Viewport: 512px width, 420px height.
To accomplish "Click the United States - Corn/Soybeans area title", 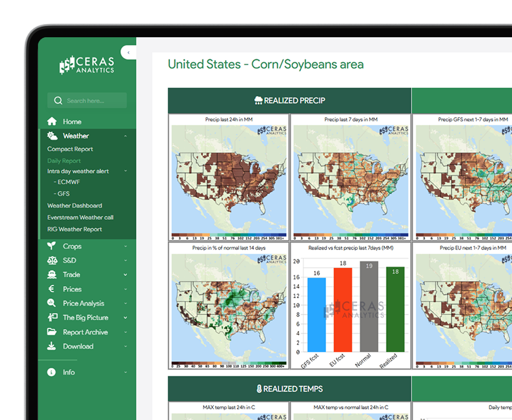I will pos(265,64).
